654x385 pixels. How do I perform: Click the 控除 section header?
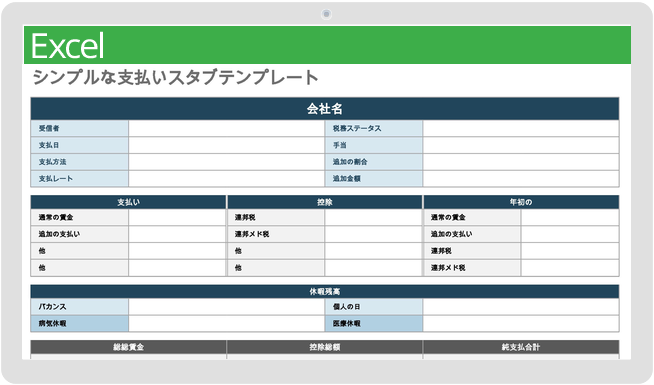pyautogui.click(x=324, y=202)
